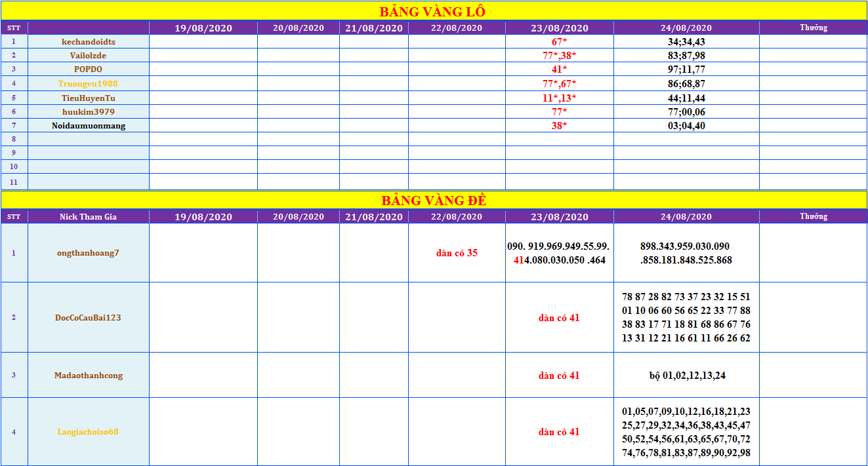Click the cell '34;34,43'
Viewport: 868px width, 466px height.
point(686,41)
